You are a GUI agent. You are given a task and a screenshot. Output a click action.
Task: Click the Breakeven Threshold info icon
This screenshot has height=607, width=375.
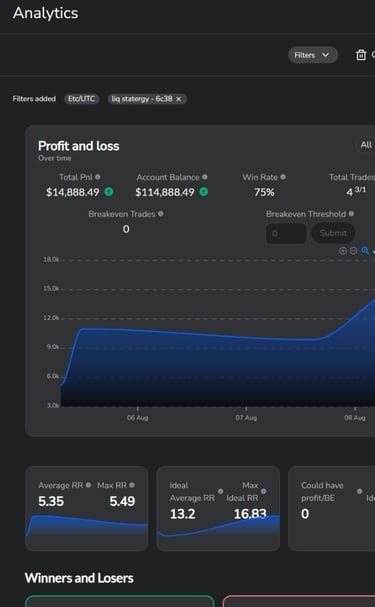tap(351, 214)
